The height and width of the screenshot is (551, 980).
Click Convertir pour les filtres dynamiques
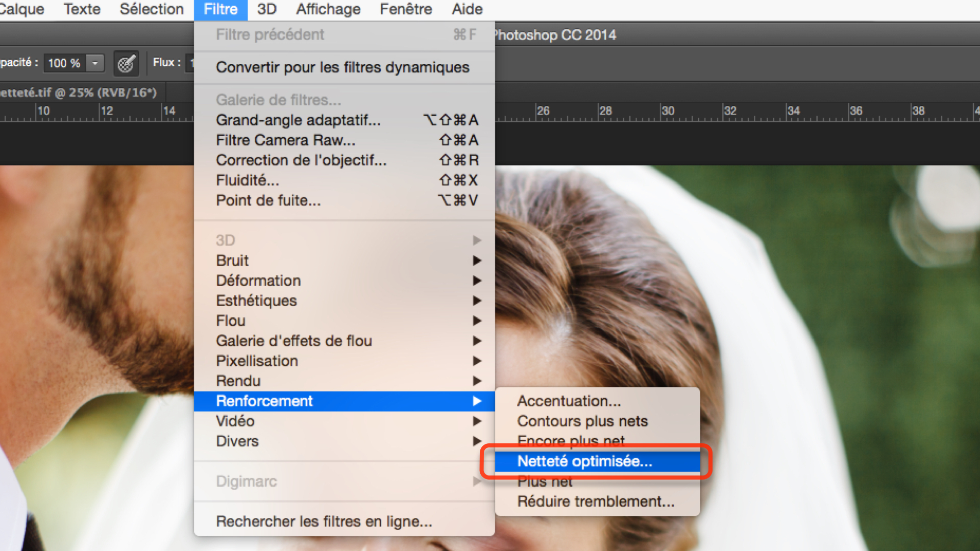click(342, 67)
